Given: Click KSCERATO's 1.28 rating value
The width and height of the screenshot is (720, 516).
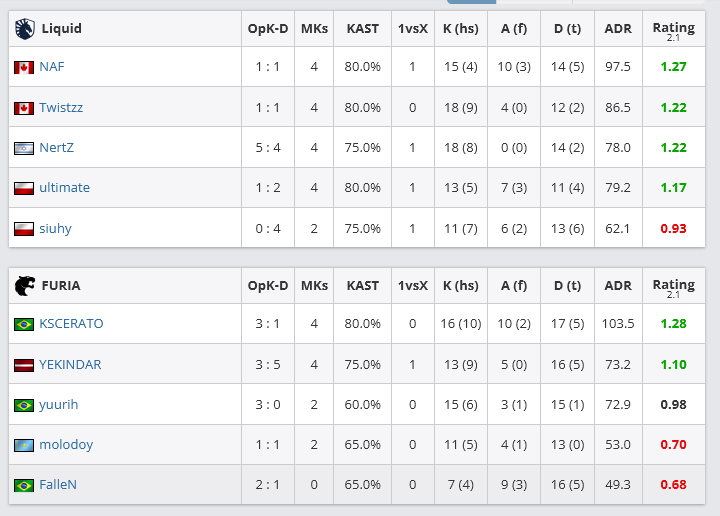Looking at the screenshot, I should pyautogui.click(x=673, y=324).
